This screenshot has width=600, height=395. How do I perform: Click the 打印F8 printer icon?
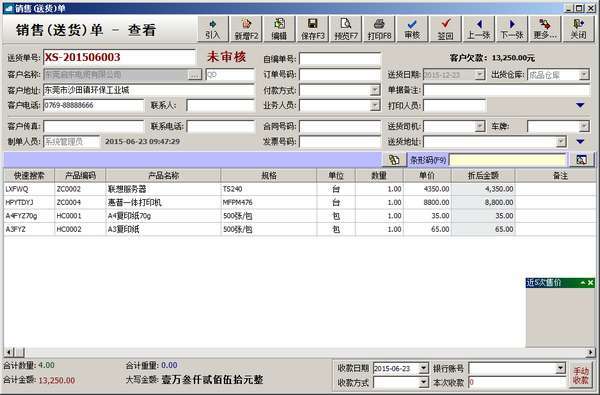[x=379, y=28]
